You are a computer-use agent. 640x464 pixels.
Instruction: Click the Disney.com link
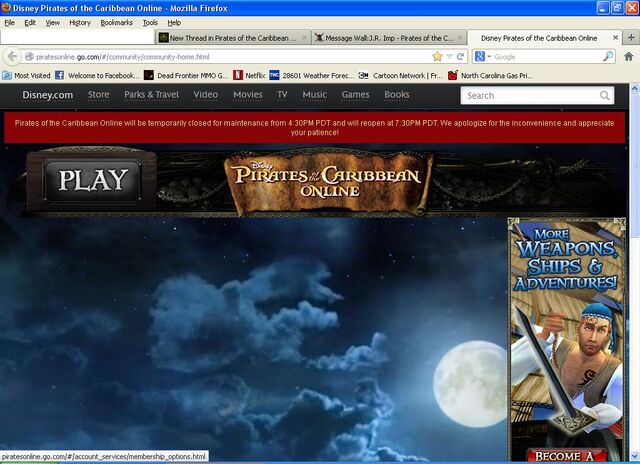[48, 95]
